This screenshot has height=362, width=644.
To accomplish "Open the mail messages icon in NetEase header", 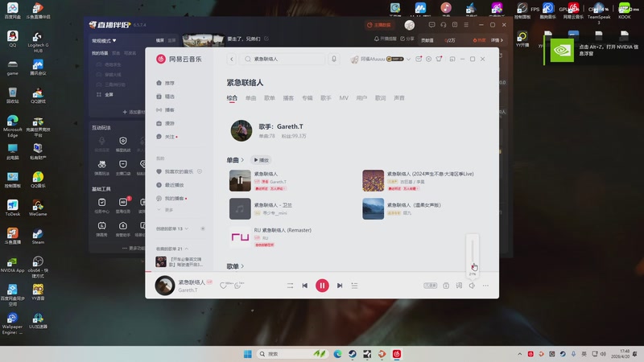I will pyautogui.click(x=419, y=59).
